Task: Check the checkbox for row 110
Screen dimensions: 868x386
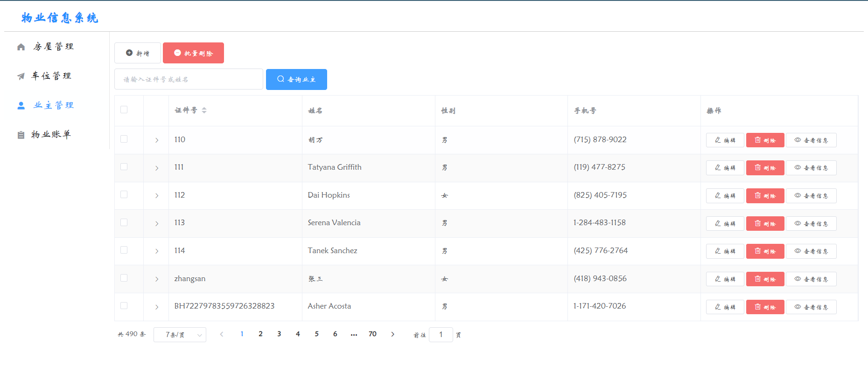Action: click(124, 139)
